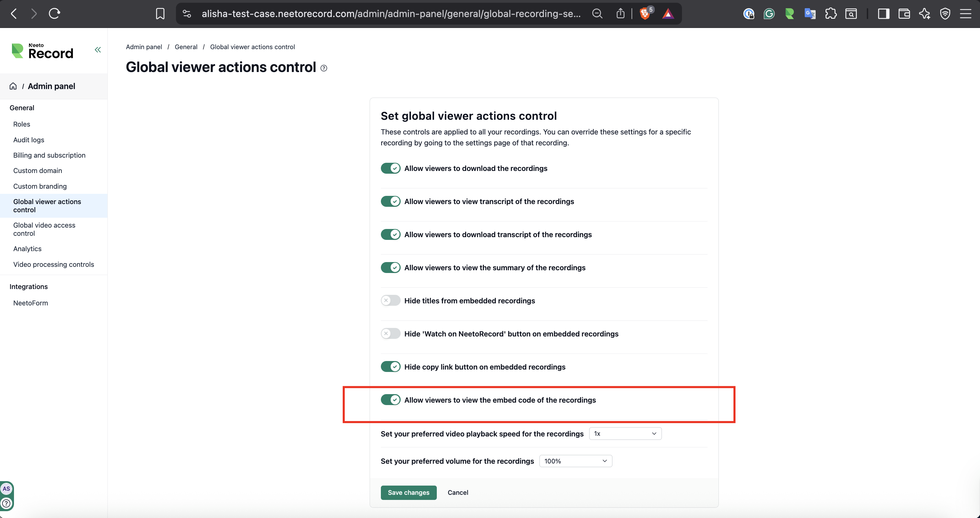The width and height of the screenshot is (980, 518).
Task: Open help icon beside page title
Action: (x=324, y=68)
